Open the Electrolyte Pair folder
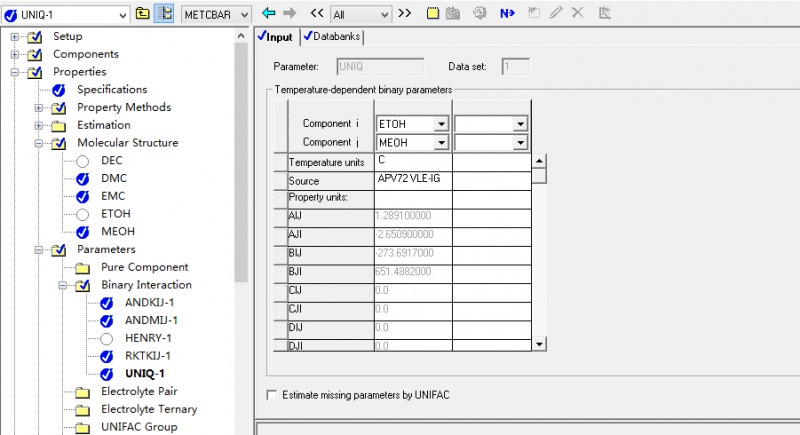 click(x=139, y=392)
